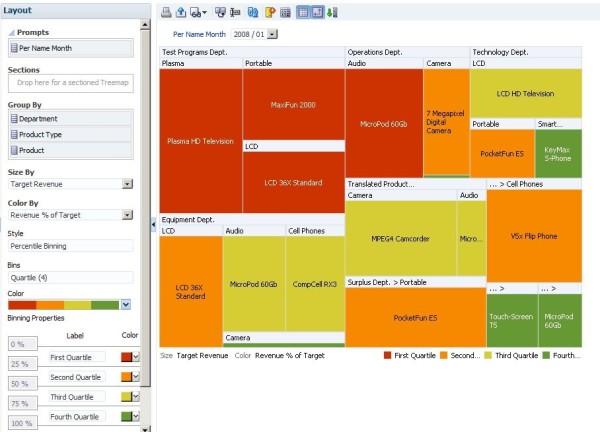Open the color ramp dropdown arrow
Image resolution: width=600 pixels, height=432 pixels.
tap(126, 305)
